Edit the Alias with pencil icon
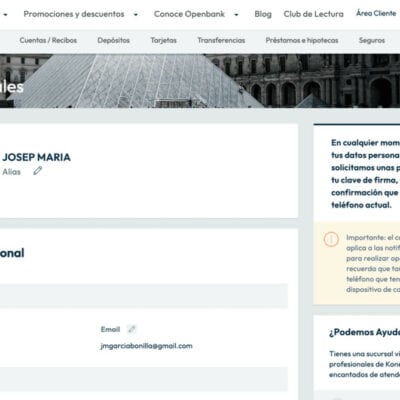400x400 pixels. tap(38, 171)
